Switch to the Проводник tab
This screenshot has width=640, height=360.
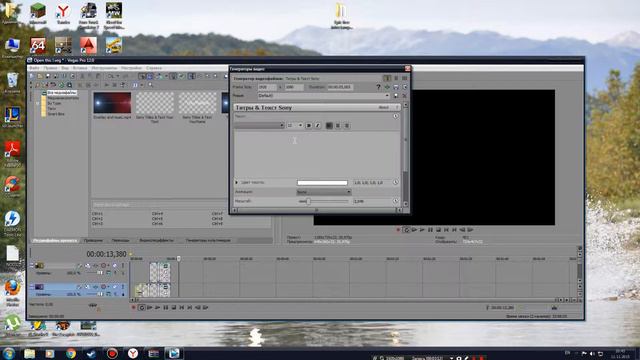pos(93,240)
